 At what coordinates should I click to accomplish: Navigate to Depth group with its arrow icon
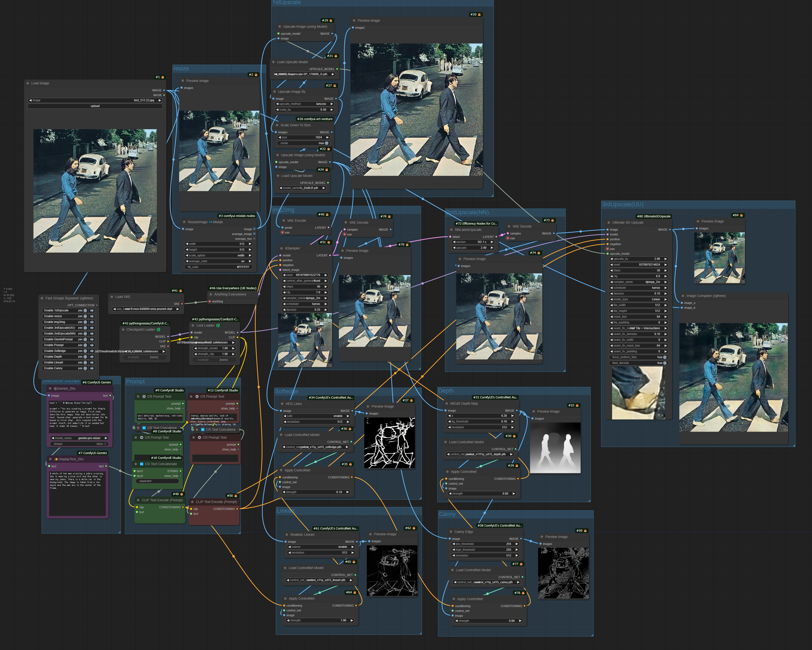[x=92, y=357]
